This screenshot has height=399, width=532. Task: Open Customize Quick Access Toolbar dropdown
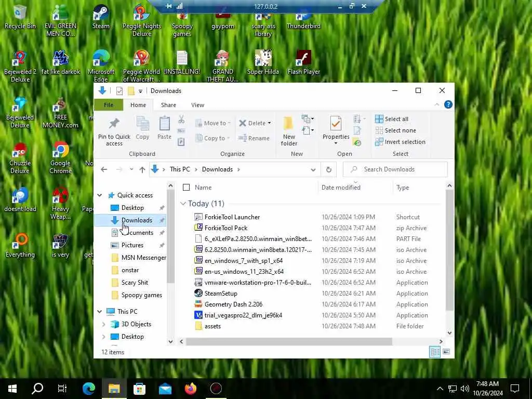point(140,91)
